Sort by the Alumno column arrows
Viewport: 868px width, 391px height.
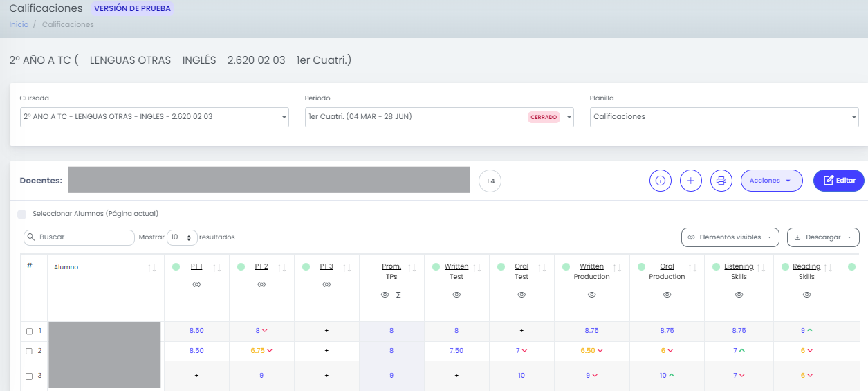coord(151,268)
